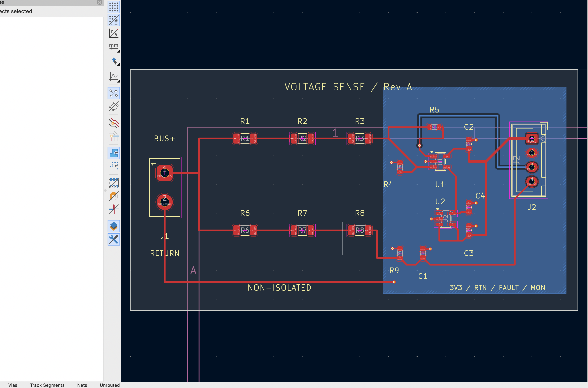Click the 'NON-ISOLATED' silkscreen text
Viewport: 588px width, 388px height.
pos(279,288)
